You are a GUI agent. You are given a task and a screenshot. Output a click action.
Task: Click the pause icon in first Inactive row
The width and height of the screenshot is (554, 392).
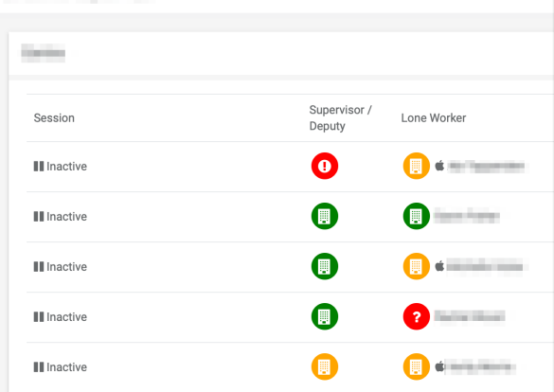[39, 166]
